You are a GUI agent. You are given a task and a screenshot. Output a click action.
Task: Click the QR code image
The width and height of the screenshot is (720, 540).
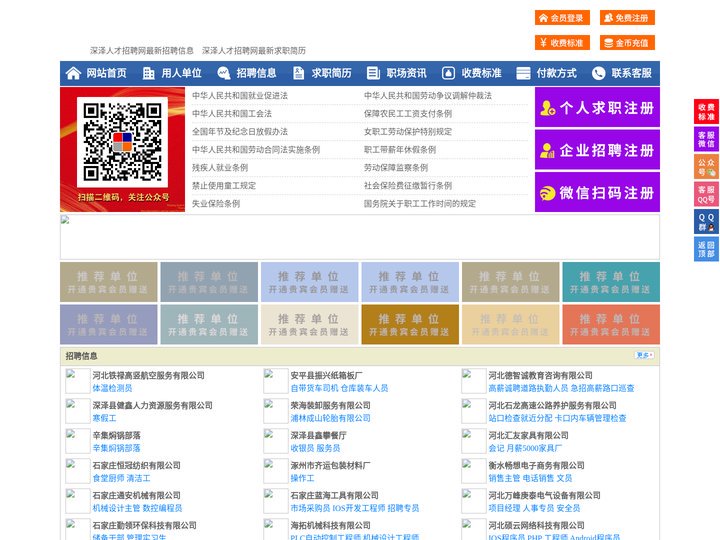coord(122,142)
